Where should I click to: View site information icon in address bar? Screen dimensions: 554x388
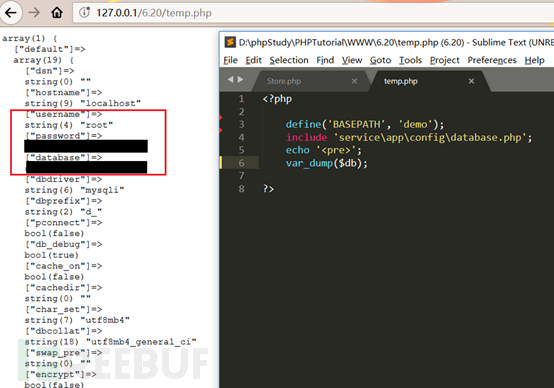click(84, 13)
